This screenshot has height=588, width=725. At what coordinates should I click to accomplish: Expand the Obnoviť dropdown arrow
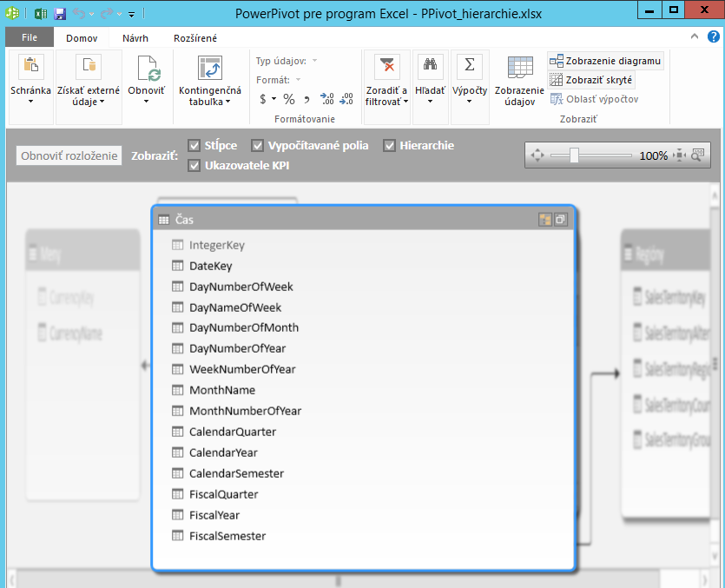[146, 102]
